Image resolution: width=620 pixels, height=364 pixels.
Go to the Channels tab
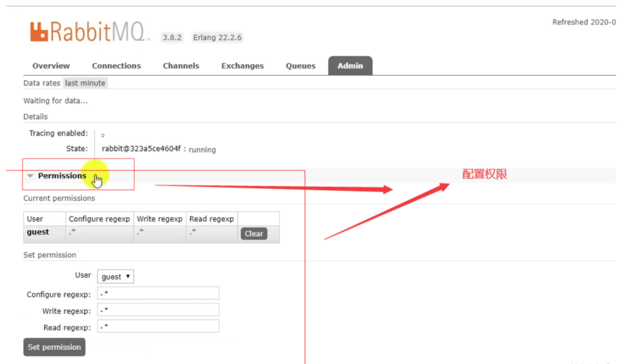[181, 66]
